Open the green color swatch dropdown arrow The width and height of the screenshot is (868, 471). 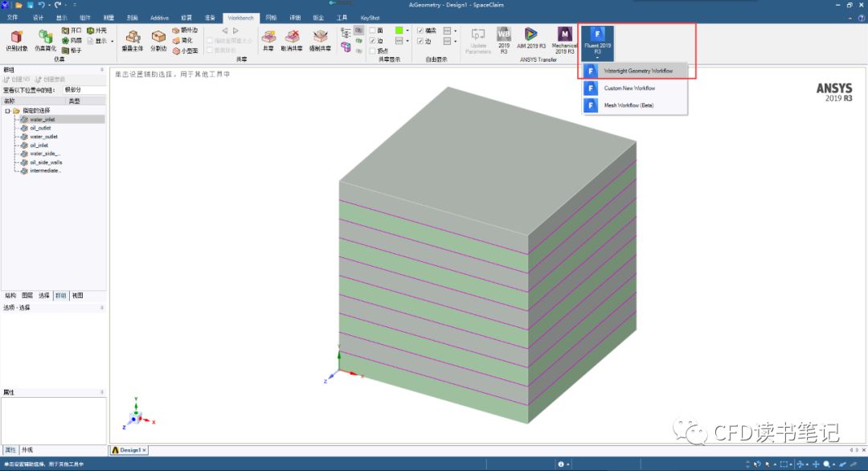[x=408, y=31]
